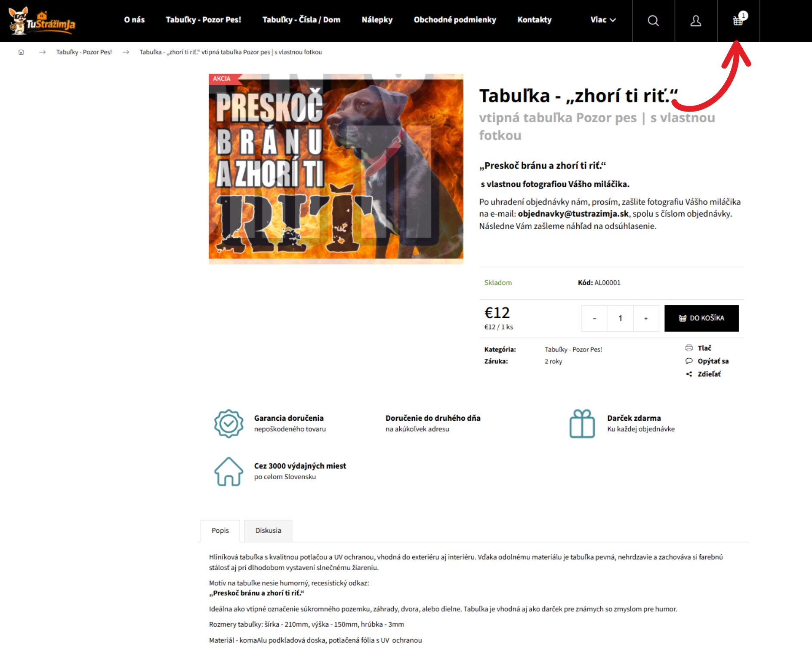Click the TuStrážimJa logo
The width and height of the screenshot is (812, 658).
pyautogui.click(x=42, y=21)
